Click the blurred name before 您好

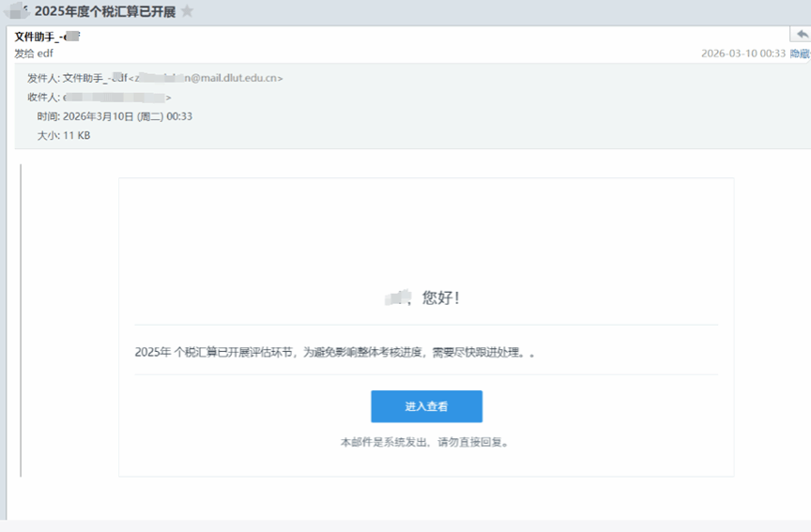pos(398,297)
